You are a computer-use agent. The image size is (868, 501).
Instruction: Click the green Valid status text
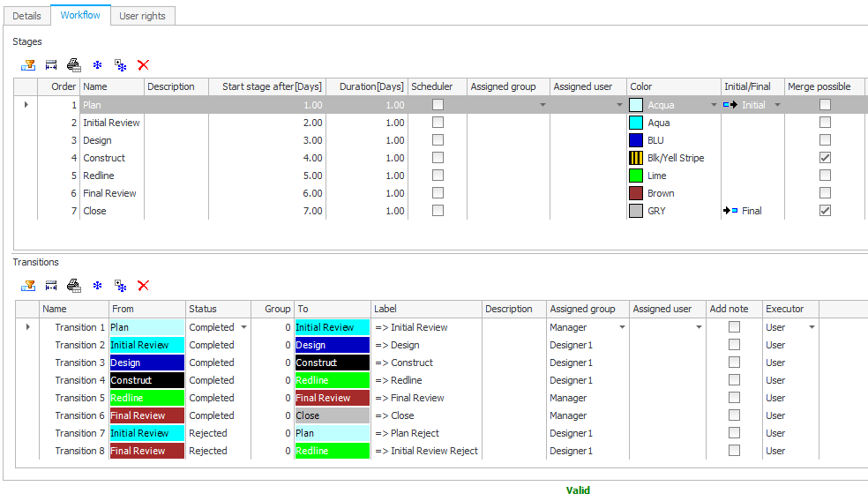click(x=578, y=490)
